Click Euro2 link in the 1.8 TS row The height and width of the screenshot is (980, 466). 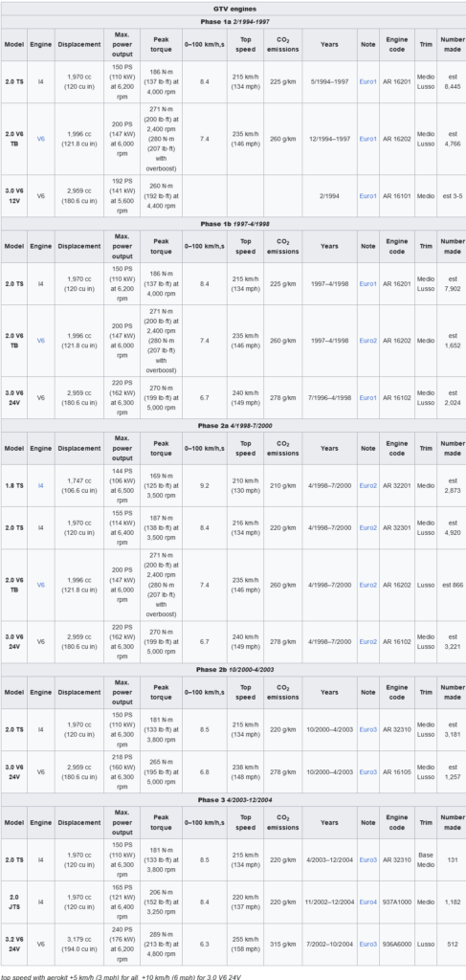[368, 485]
